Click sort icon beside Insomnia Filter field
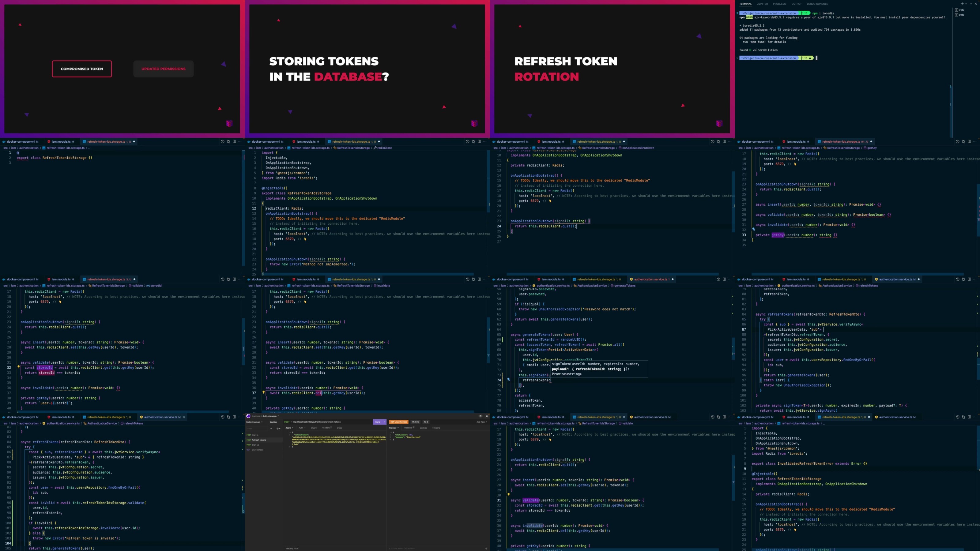Screen dimensions: 980x551 click(x=271, y=429)
